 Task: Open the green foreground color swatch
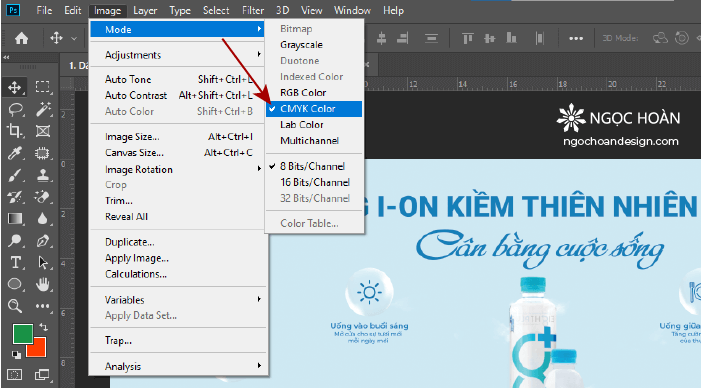coord(22,334)
